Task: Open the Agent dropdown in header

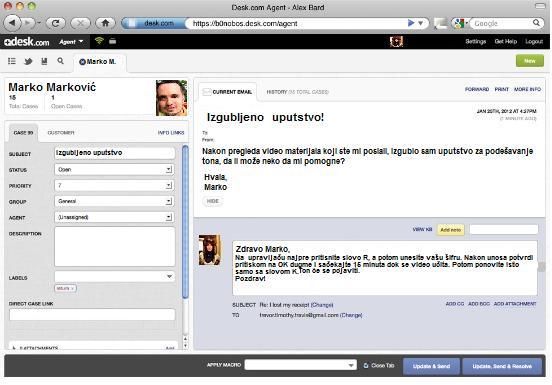Action: [x=71, y=42]
